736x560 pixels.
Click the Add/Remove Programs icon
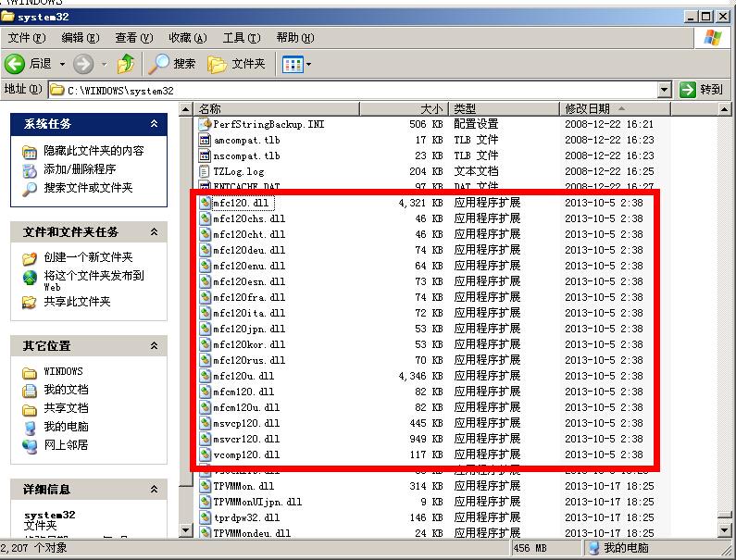(30, 170)
